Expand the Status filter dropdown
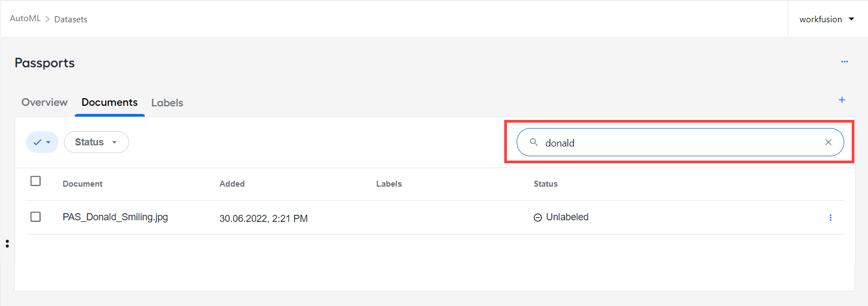Image resolution: width=868 pixels, height=306 pixels. 97,142
